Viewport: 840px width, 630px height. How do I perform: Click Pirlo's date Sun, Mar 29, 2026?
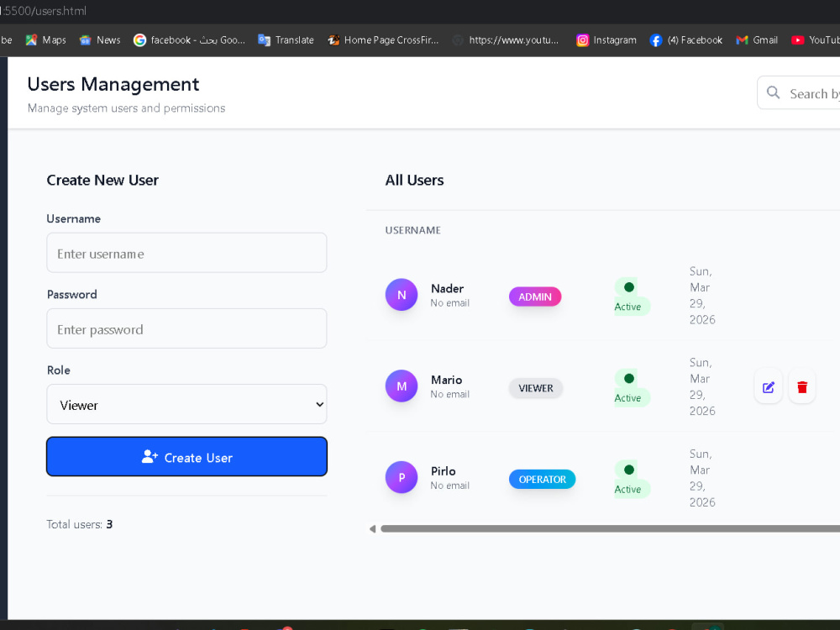[702, 478]
